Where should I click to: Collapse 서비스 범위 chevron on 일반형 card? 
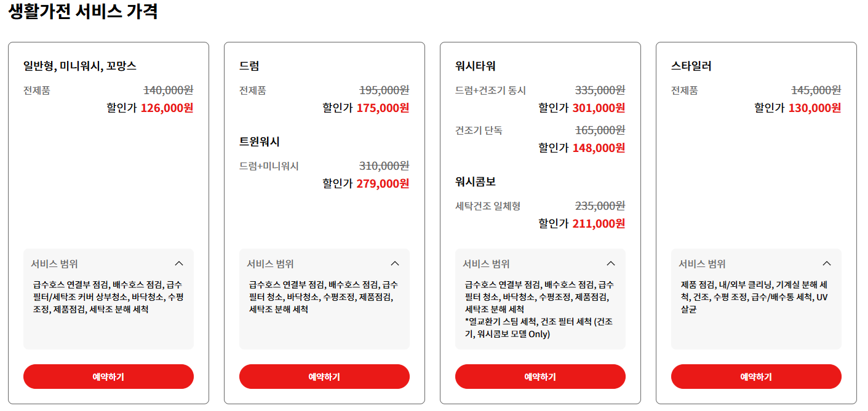pyautogui.click(x=180, y=263)
